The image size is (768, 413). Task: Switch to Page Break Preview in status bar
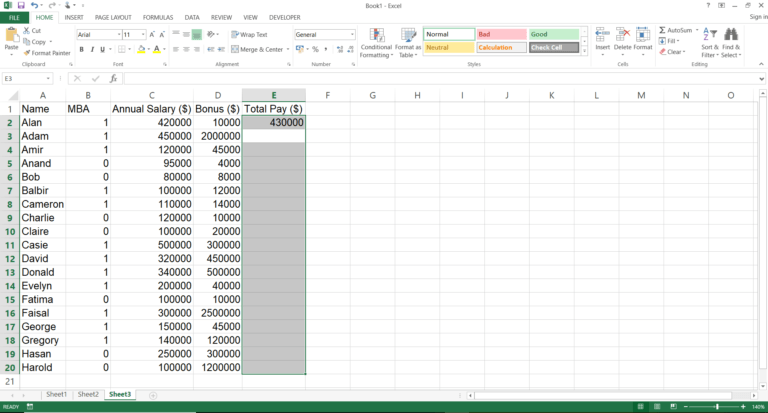pyautogui.click(x=673, y=407)
